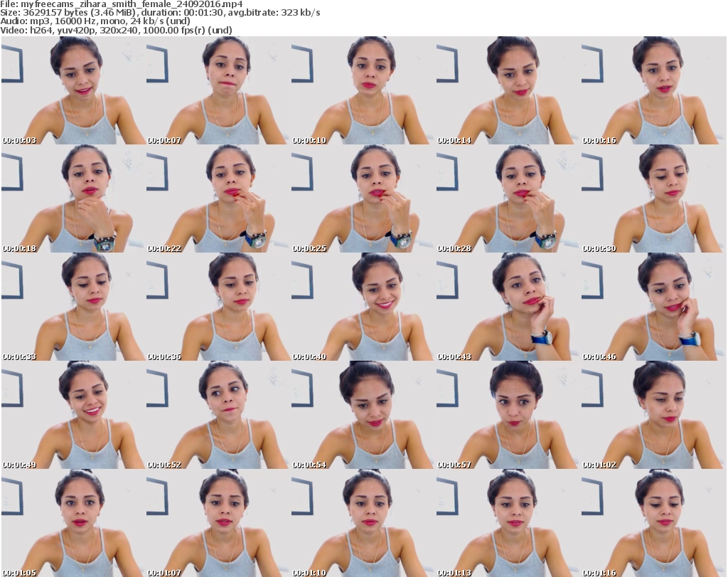
Task: Open the 00:00:25 thumbnail
Action: pyautogui.click(x=363, y=199)
